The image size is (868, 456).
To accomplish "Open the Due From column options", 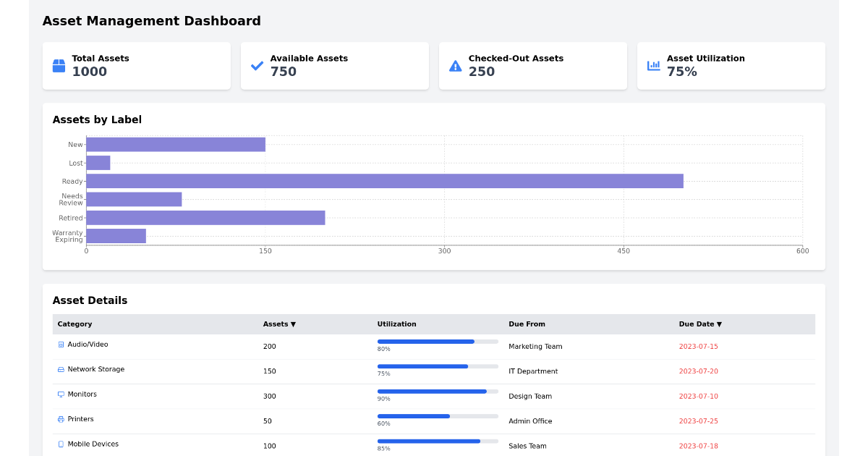I will [x=527, y=324].
